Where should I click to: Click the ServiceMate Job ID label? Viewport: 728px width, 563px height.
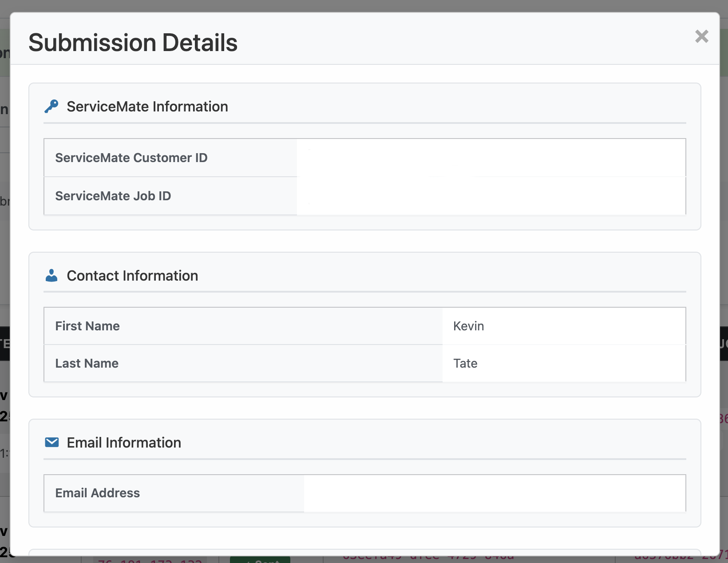click(x=113, y=196)
